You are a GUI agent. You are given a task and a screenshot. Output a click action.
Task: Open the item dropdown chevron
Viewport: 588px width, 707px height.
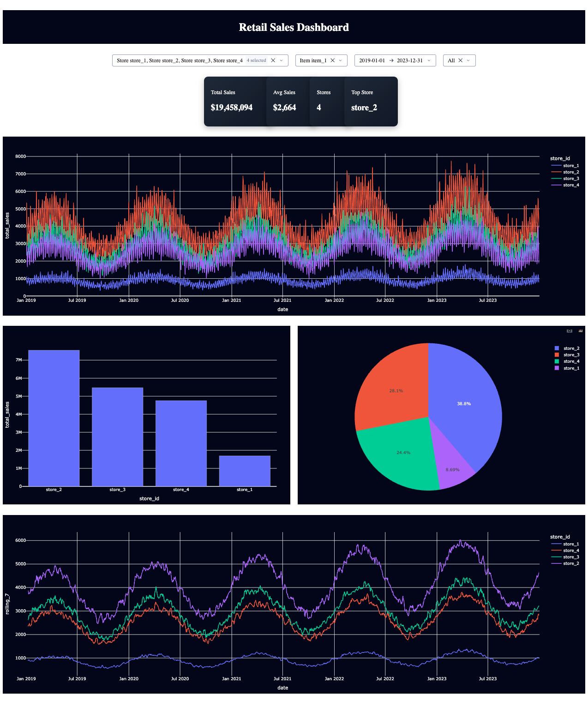click(341, 60)
